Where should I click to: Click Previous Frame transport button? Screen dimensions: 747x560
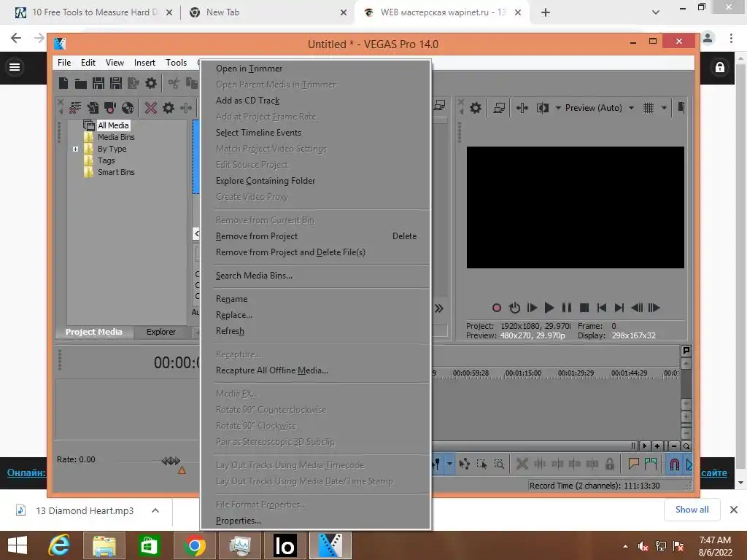pyautogui.click(x=636, y=308)
